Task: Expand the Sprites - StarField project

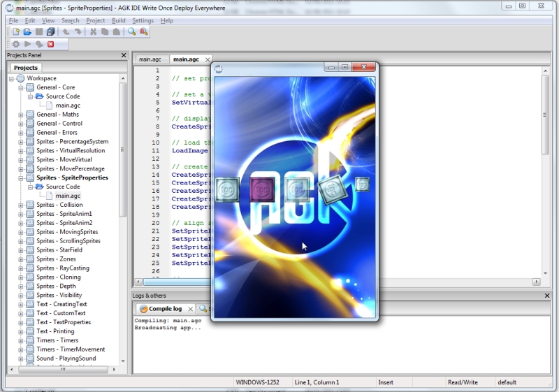Action: pos(21,250)
